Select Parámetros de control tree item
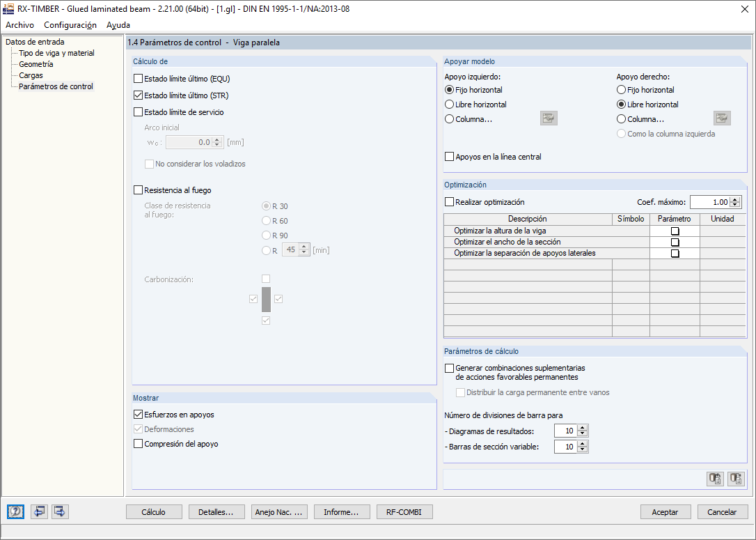This screenshot has height=540, width=756. click(x=56, y=86)
